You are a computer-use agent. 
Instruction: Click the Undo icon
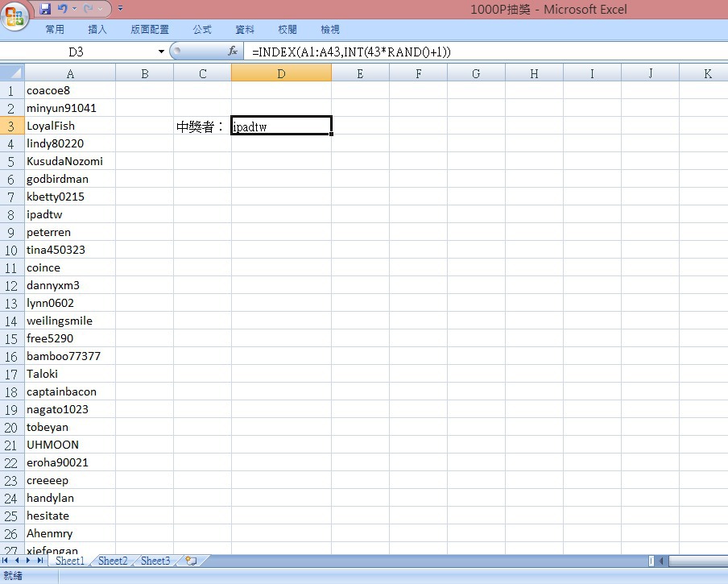click(x=62, y=9)
